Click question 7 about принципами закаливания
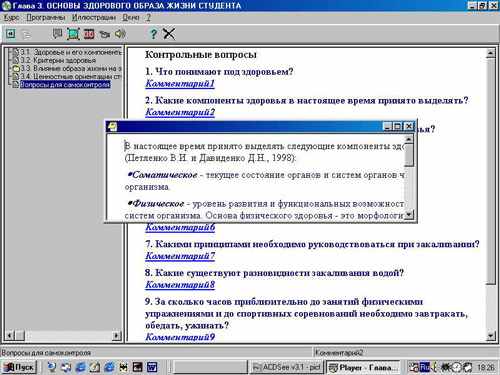Viewport: 500px width, 375px height. point(312,244)
